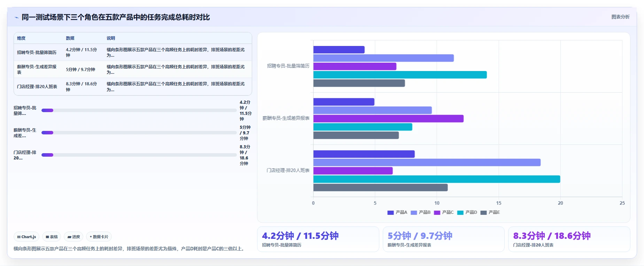644x266 pixels.
Task: Open the 8.3分钟 / 18.6分钟 stat card
Action: [569, 239]
